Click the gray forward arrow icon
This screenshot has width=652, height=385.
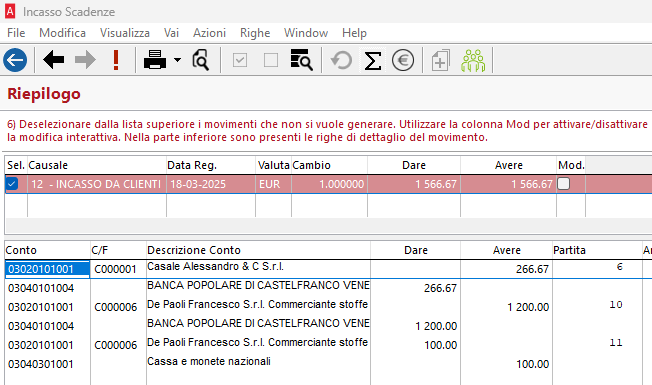[x=85, y=60]
